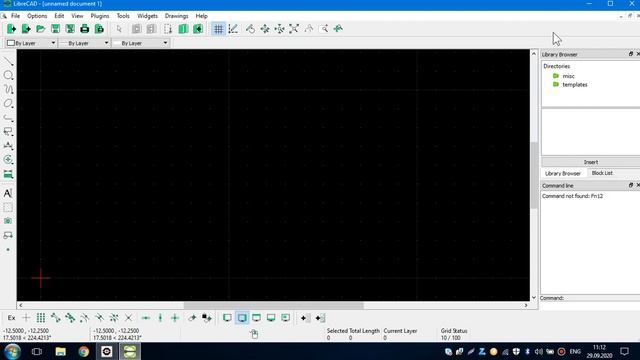Float the Library Browser panel
This screenshot has height=360, width=640.
click(631, 54)
